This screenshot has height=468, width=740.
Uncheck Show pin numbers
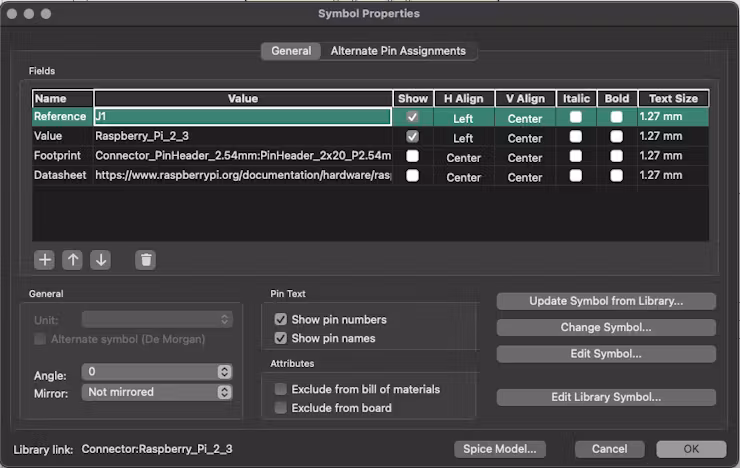[x=281, y=319]
